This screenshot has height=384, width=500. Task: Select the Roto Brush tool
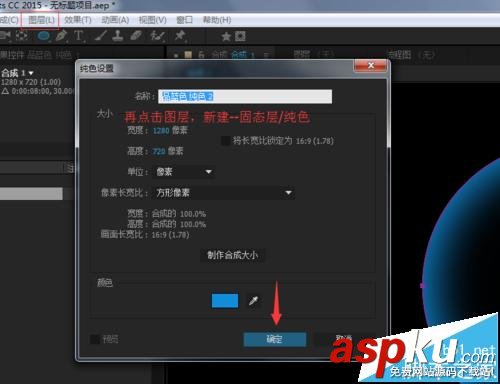[x=157, y=35]
